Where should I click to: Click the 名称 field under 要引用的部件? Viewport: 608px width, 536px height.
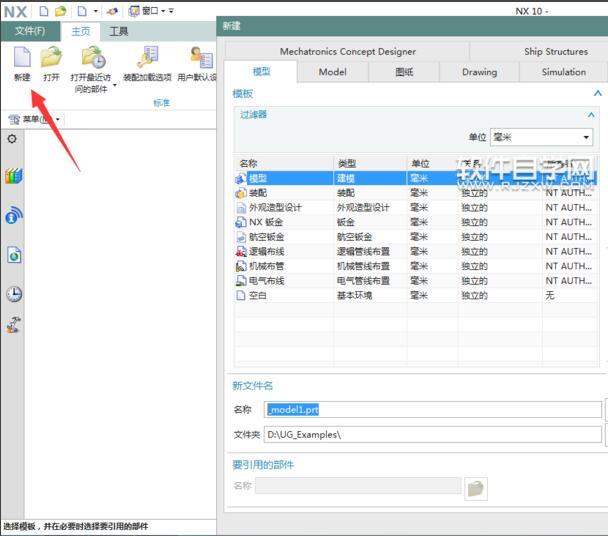coord(358,486)
